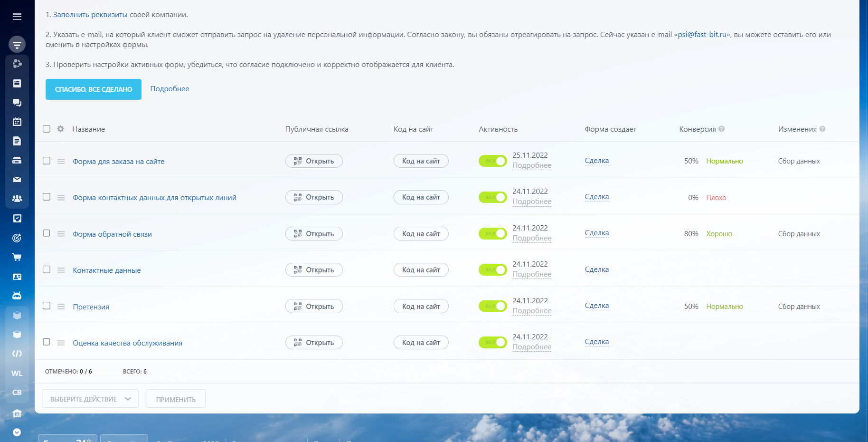Open grid settings gear beside Название header
868x442 pixels.
pos(60,129)
